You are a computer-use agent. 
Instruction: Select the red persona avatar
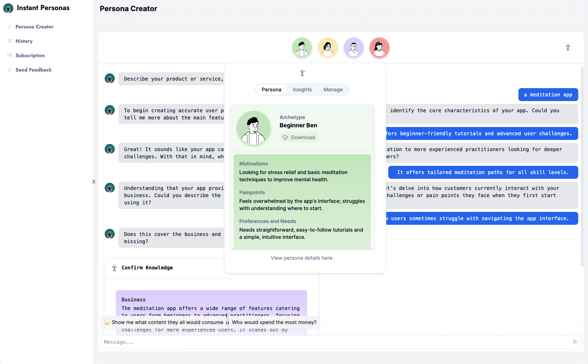(379, 47)
